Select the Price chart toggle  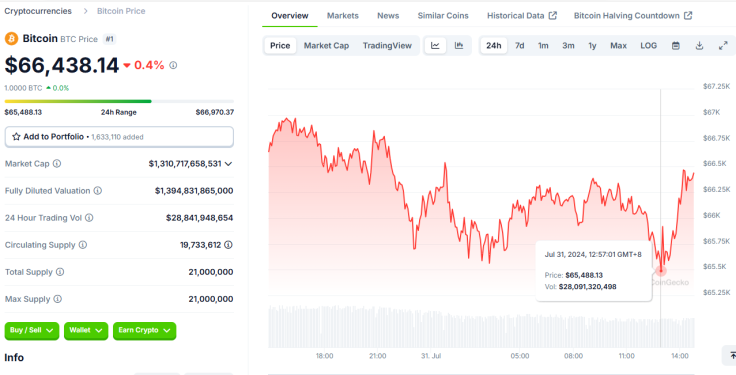coord(280,46)
